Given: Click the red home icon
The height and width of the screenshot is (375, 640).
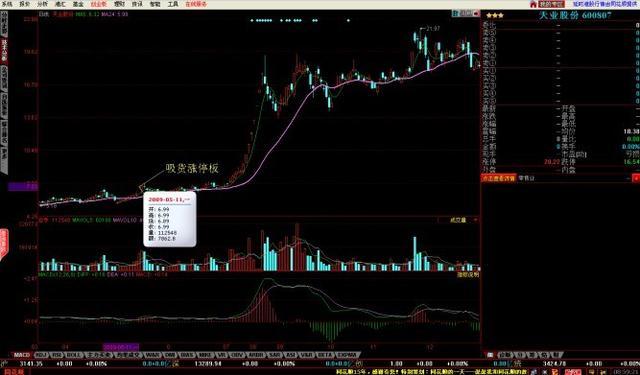Looking at the screenshot, I should point(533,4).
